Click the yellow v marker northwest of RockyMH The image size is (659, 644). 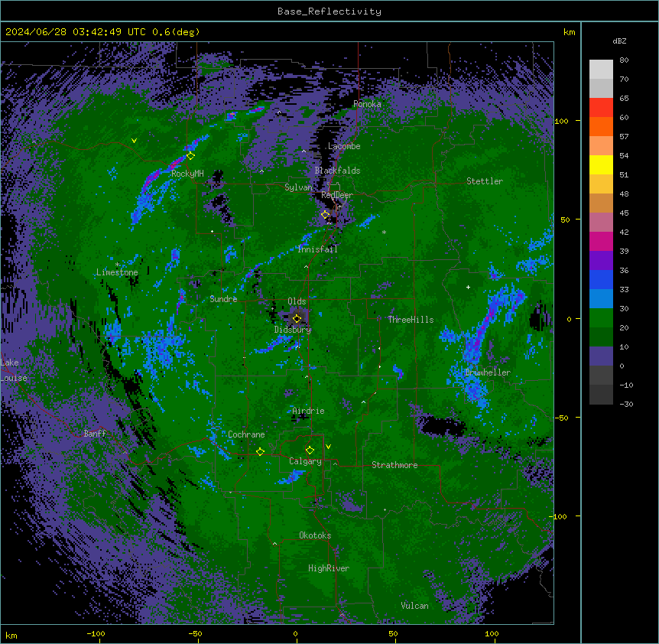134,141
